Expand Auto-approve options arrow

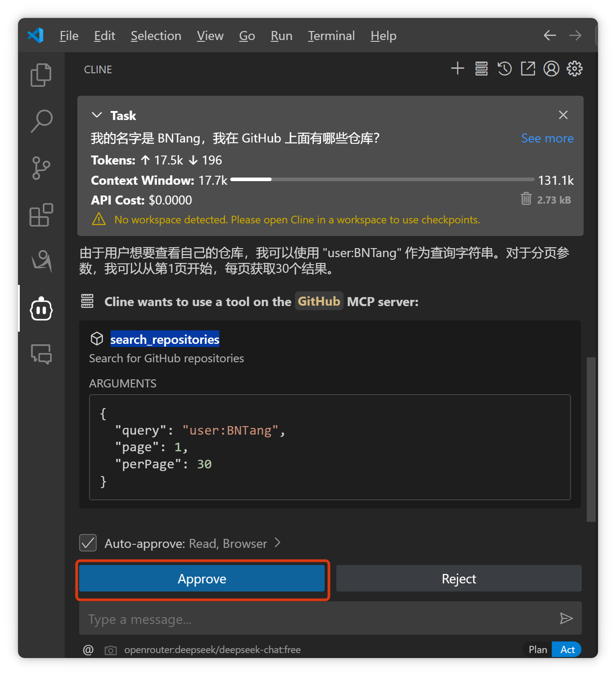[x=277, y=543]
